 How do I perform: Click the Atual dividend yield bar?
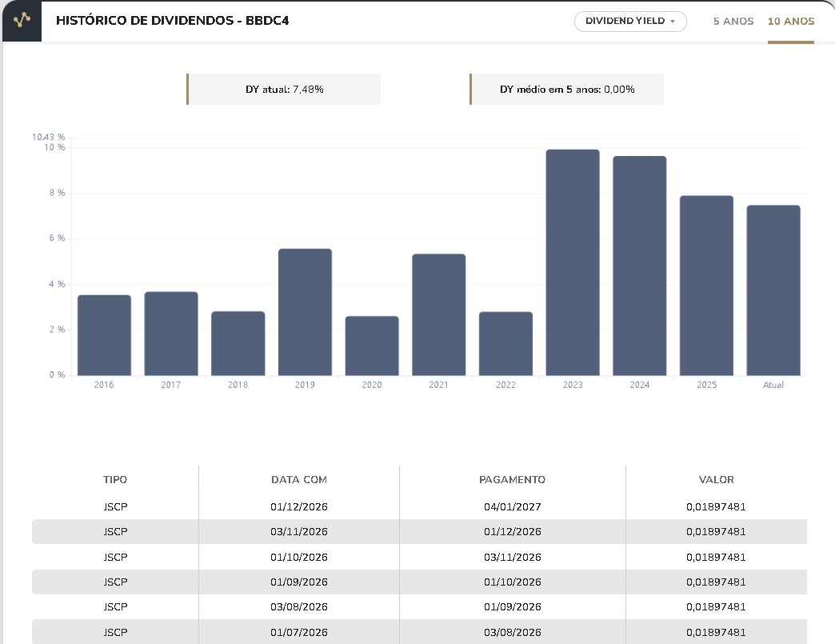coord(773,290)
